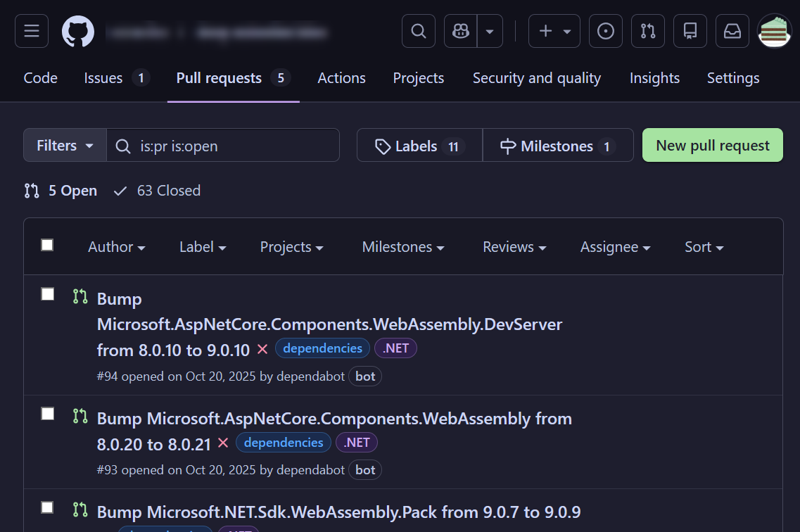The width and height of the screenshot is (800, 532).
Task: Click the blurred repository owner name
Action: [x=136, y=32]
